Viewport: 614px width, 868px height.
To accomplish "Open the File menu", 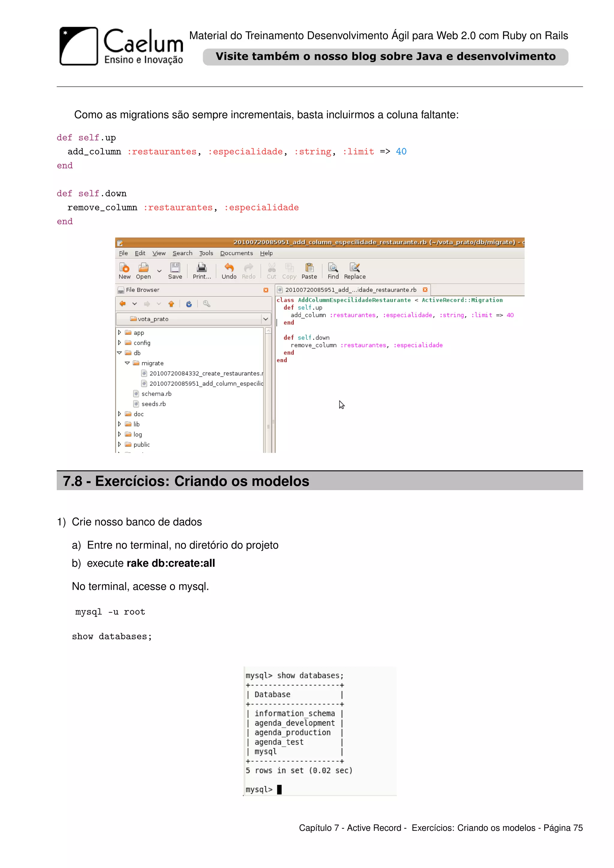I will coord(123,253).
